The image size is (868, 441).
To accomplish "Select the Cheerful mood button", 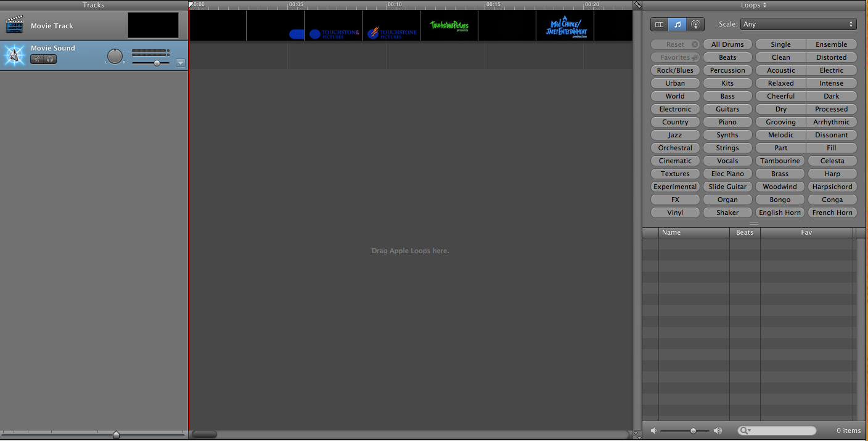I will (x=780, y=96).
